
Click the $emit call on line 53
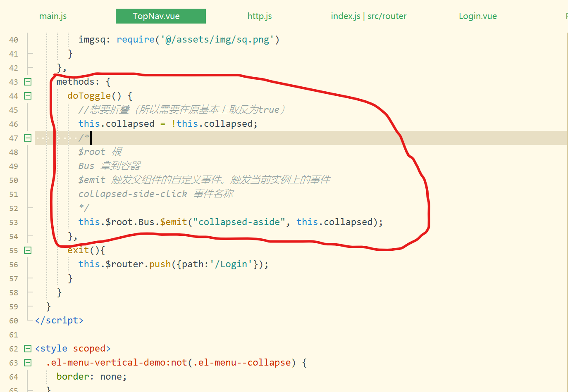click(x=174, y=222)
